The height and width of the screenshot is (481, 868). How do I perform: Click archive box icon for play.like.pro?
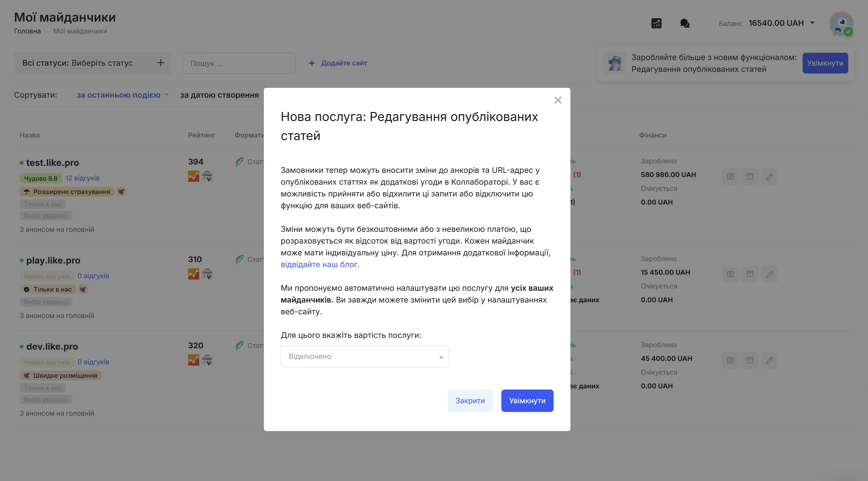tap(750, 274)
